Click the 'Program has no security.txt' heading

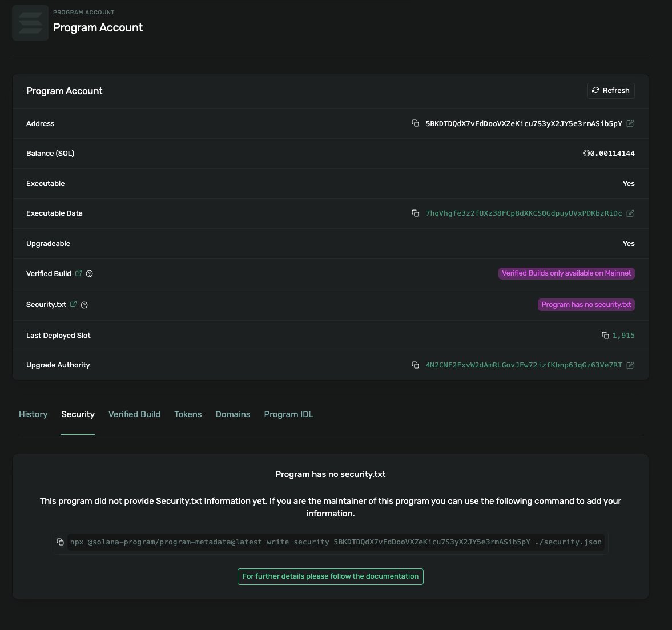331,474
